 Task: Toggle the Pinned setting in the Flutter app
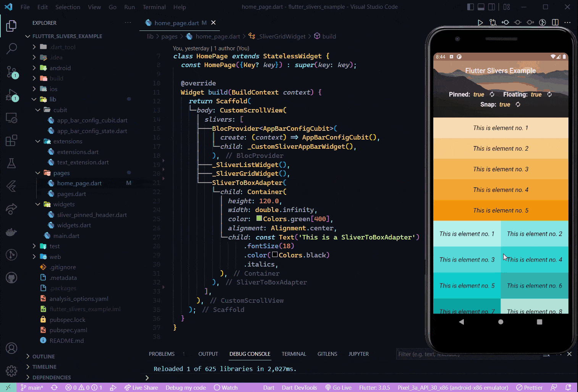point(492,94)
